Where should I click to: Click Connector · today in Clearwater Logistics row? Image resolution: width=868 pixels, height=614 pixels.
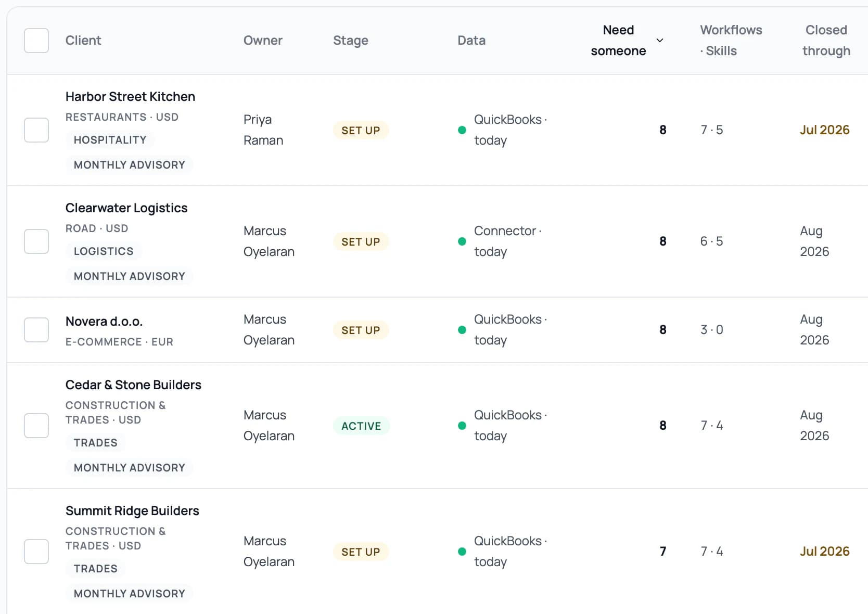point(508,241)
